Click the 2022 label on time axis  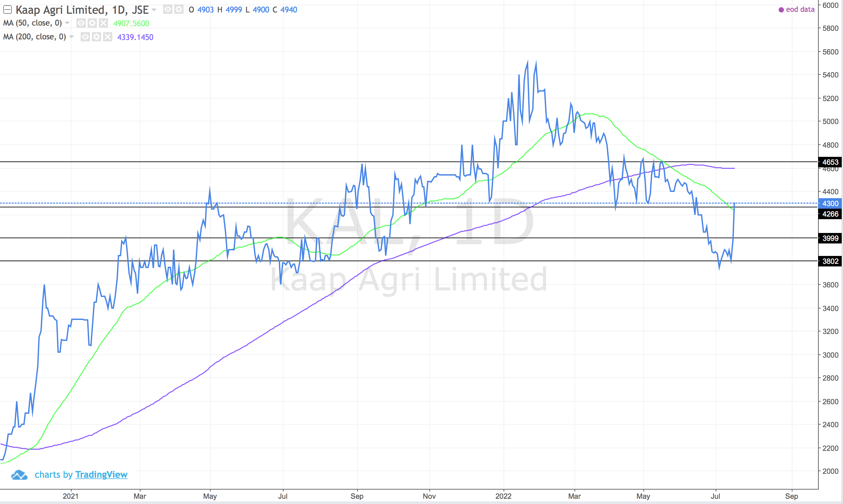[504, 496]
